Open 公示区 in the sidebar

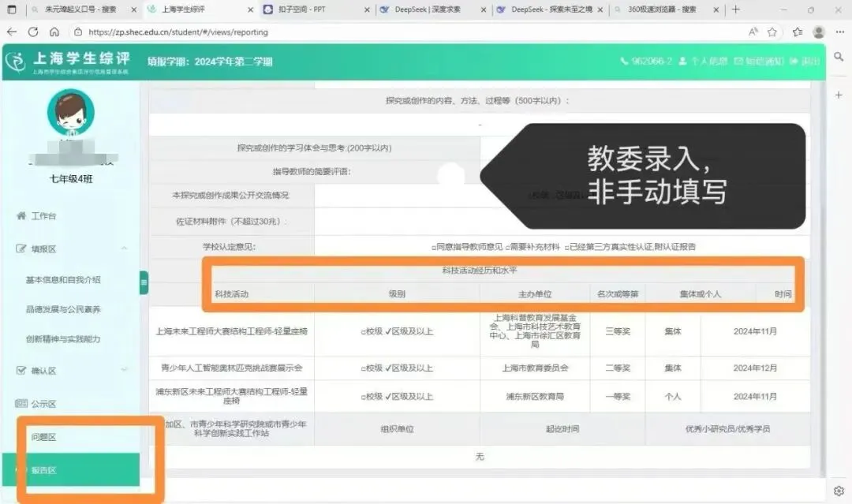click(43, 404)
